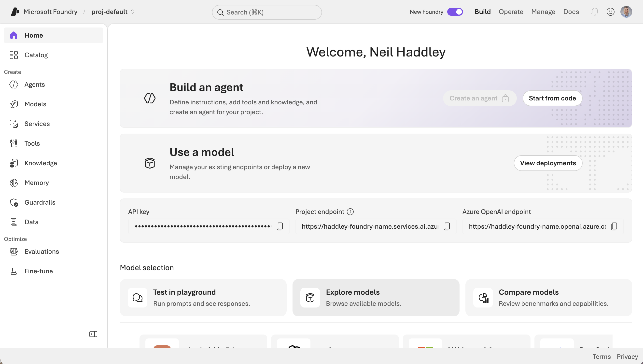
Task: Copy the API key value
Action: (280, 226)
